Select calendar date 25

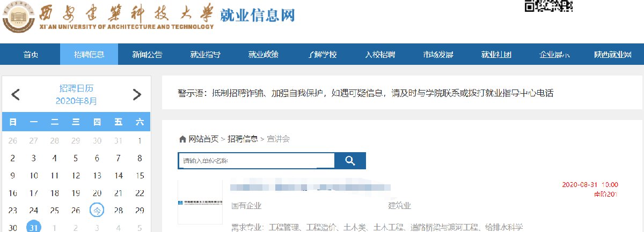click(55, 211)
